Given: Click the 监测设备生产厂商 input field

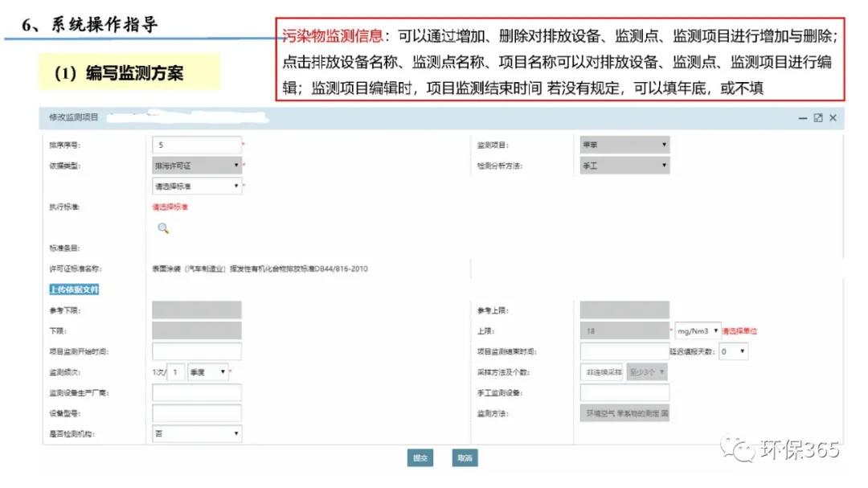Looking at the screenshot, I should (x=197, y=392).
